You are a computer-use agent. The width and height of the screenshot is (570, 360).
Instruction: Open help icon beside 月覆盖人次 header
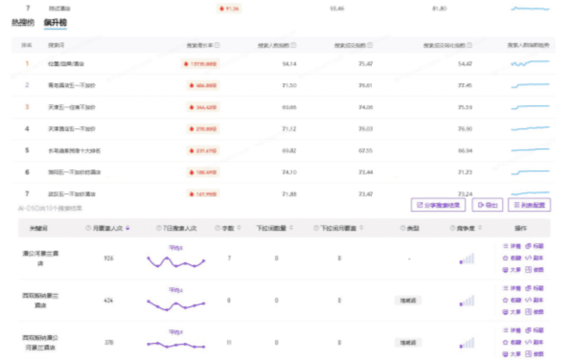[88, 228]
